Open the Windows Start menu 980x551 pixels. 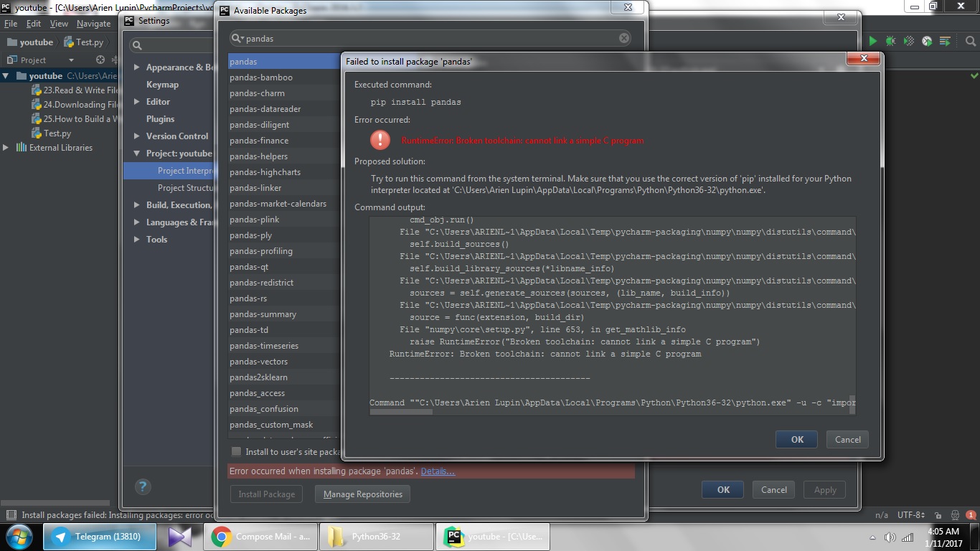[19, 536]
